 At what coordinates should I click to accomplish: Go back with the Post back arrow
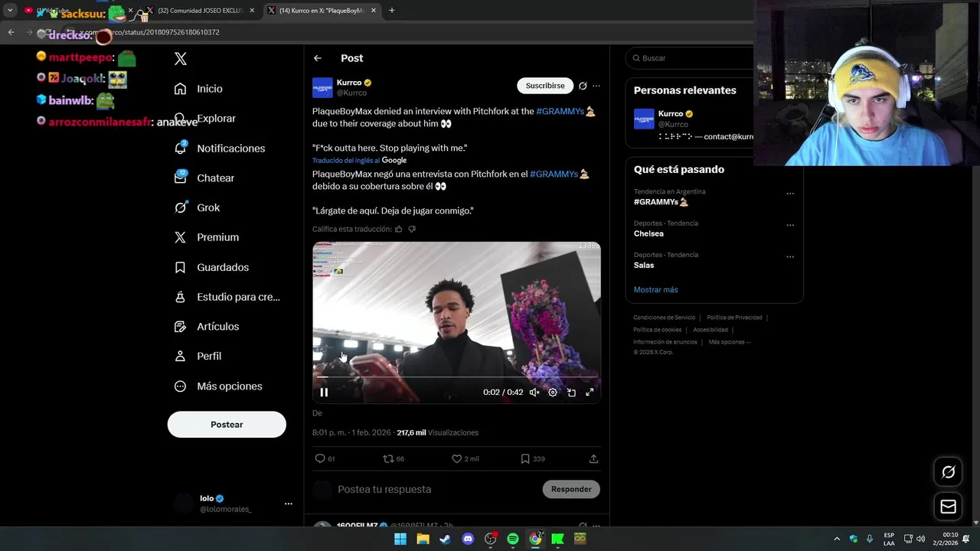coord(318,58)
